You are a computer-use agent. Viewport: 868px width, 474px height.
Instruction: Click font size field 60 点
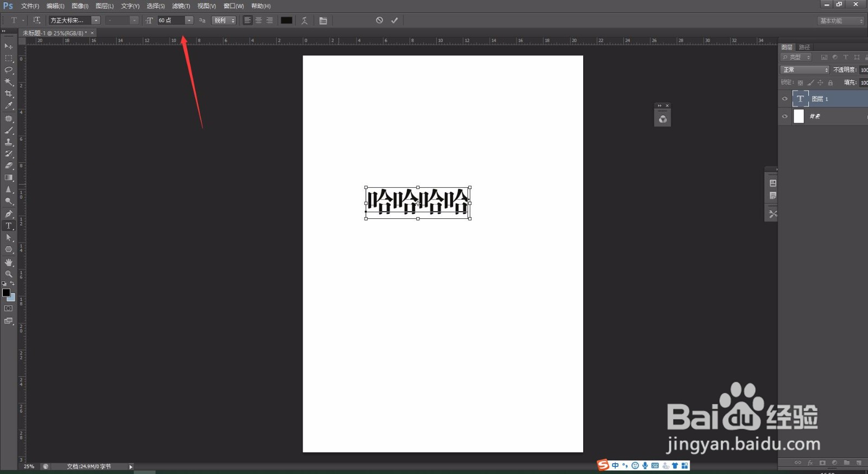171,20
